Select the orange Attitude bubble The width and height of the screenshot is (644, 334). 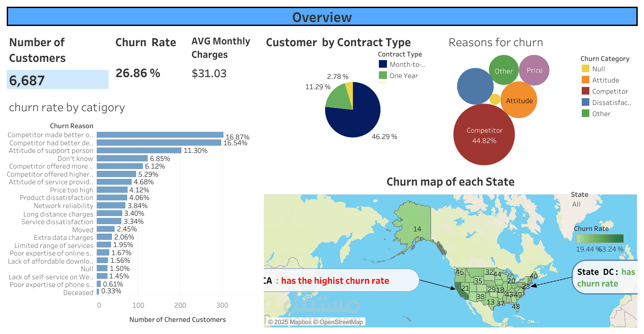coord(519,100)
